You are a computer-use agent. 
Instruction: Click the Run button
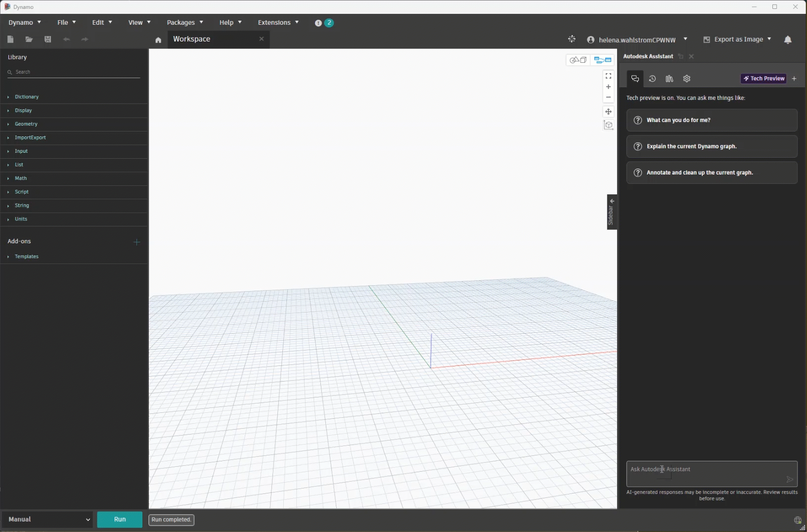point(120,520)
